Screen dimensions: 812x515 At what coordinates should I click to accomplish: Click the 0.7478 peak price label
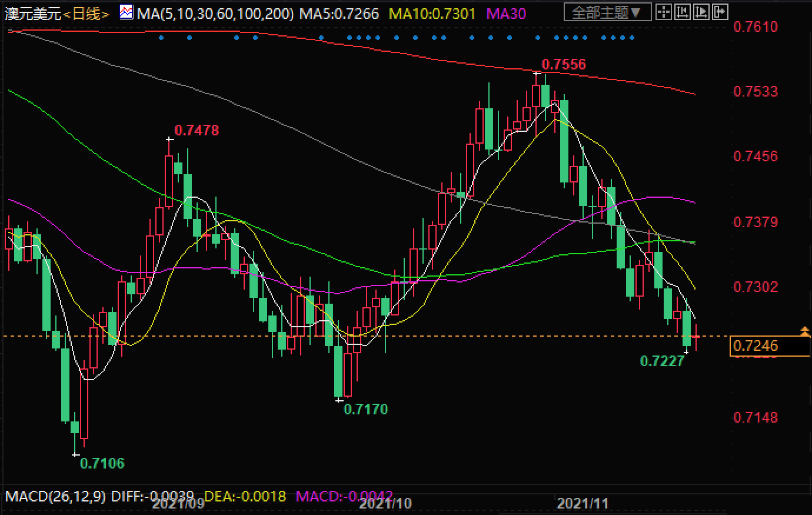[x=197, y=131]
